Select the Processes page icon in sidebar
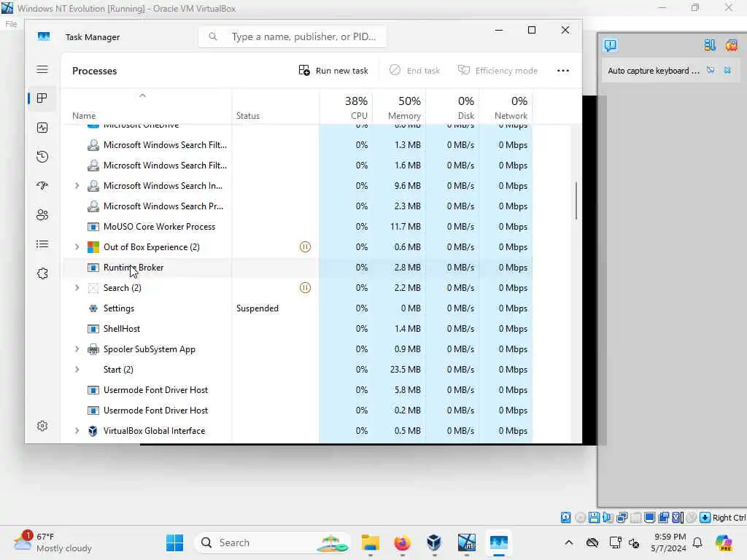Viewport: 747px width, 560px height. 42,98
